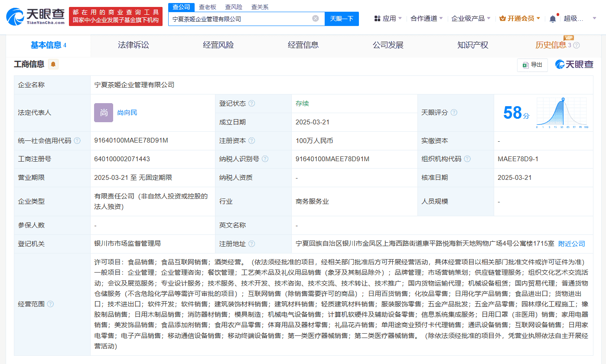
Task: Clear the search box using the × icon
Action: (316, 19)
